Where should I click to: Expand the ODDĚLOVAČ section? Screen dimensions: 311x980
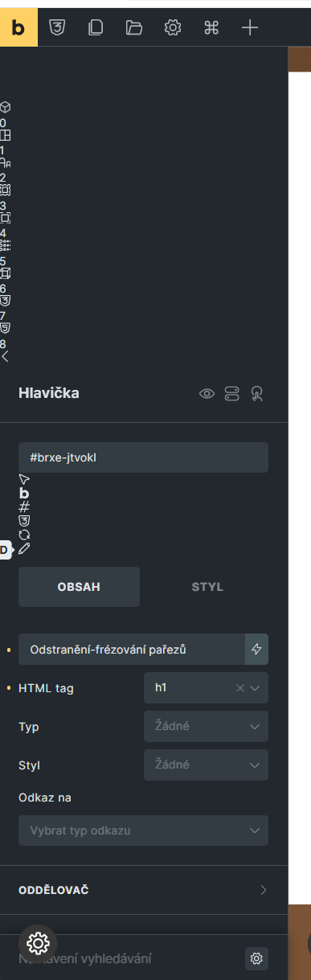pyautogui.click(x=144, y=890)
